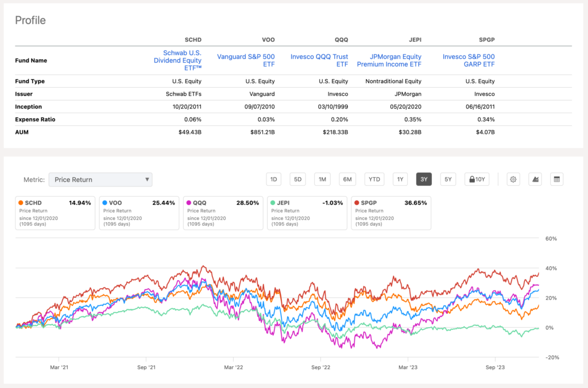Open the Price Return metric dropdown

click(100, 180)
